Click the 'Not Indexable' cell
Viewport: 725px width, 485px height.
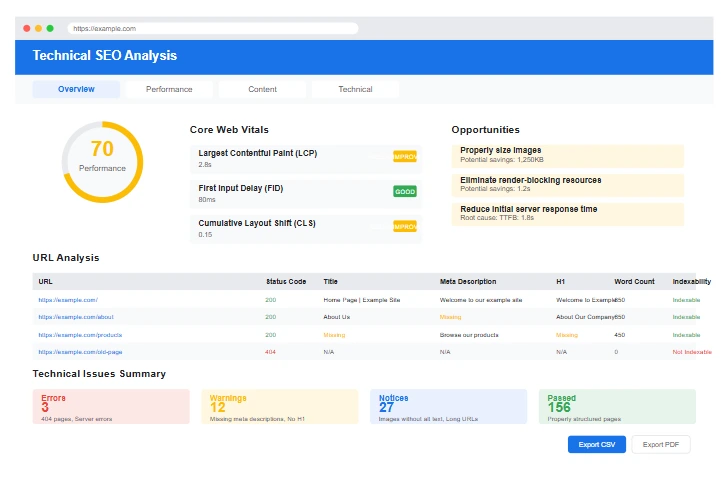pyautogui.click(x=692, y=352)
